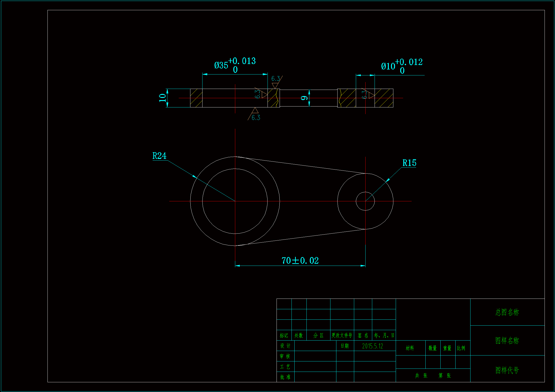The width and height of the screenshot is (555, 392).
Task: Select the 70±0.02 center distance dimension
Action: [300, 261]
